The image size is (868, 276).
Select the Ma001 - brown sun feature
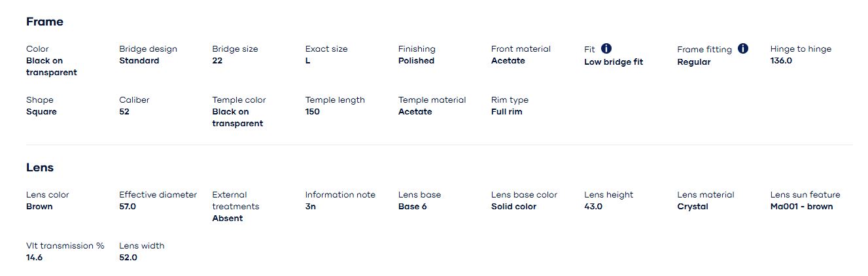pos(801,207)
